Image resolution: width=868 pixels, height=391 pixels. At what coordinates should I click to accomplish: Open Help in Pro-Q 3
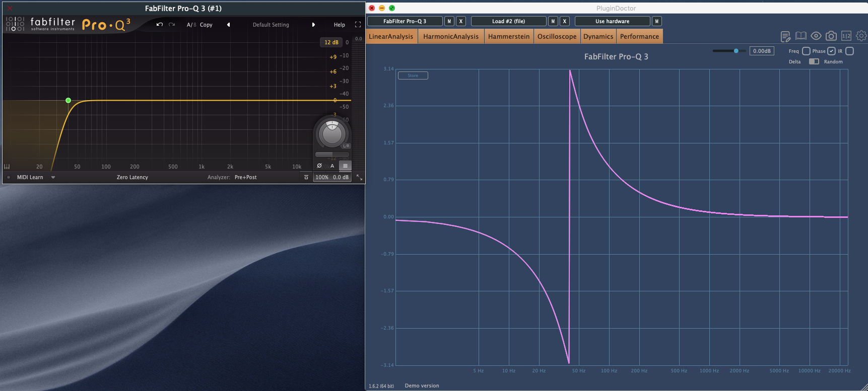tap(340, 25)
